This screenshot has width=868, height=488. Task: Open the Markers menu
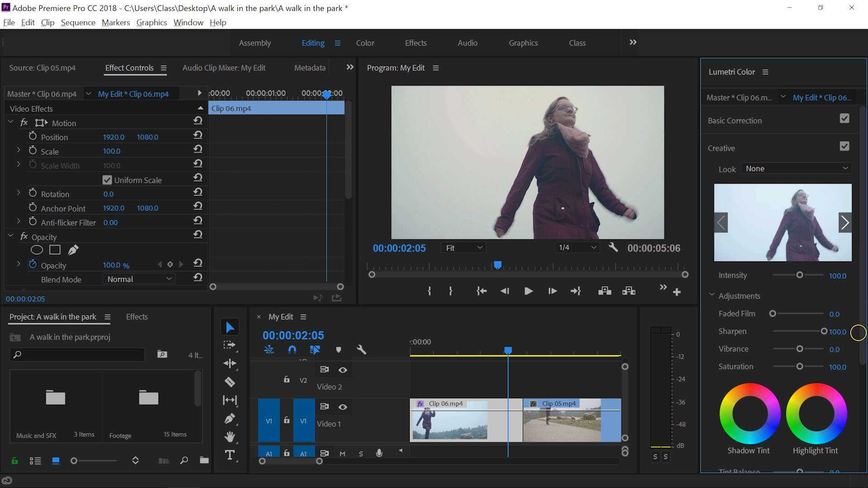tap(116, 22)
